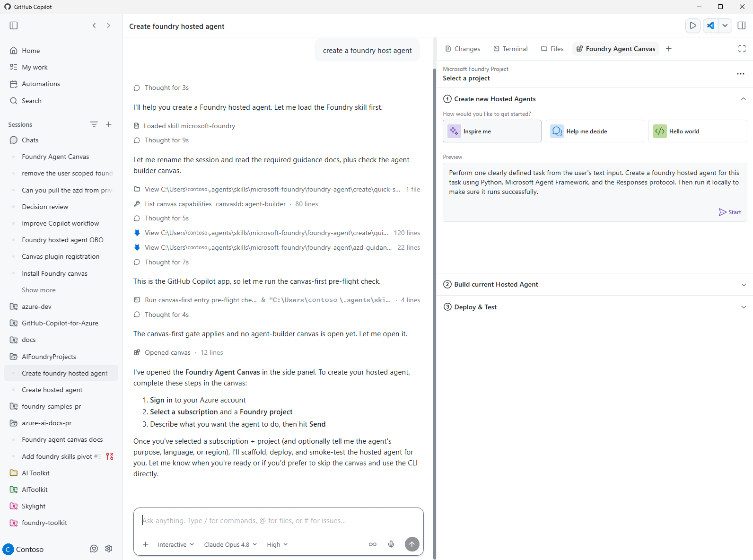Open the Interactive mode dropdown
This screenshot has height=560, width=753.
[176, 544]
